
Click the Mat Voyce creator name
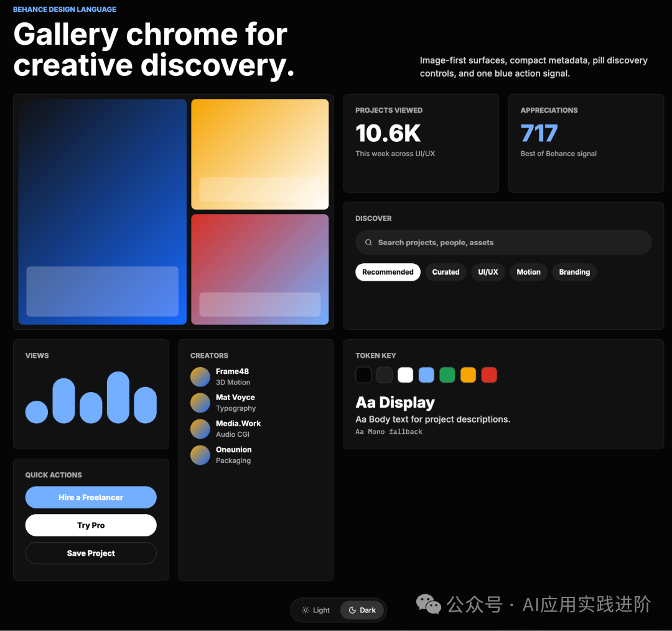tap(235, 398)
